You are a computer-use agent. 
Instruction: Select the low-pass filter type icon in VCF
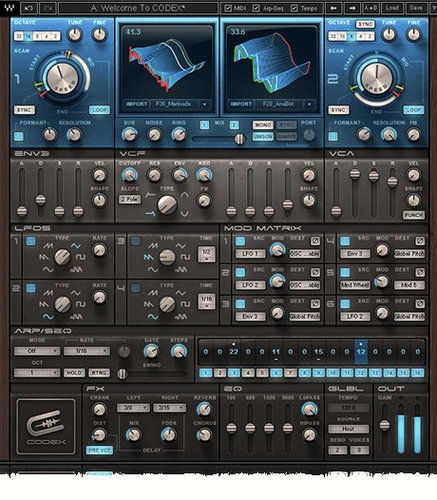click(150, 214)
